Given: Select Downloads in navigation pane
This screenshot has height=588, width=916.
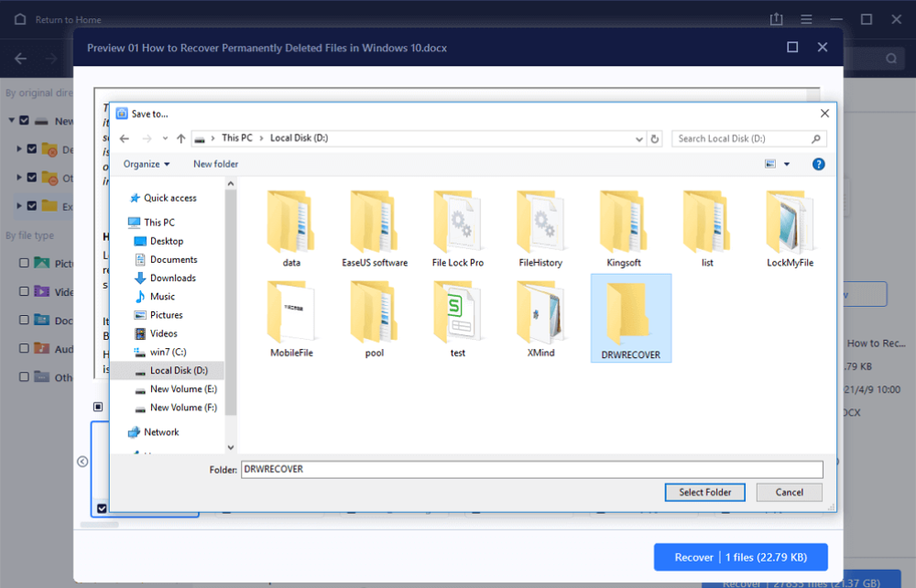Looking at the screenshot, I should pos(165,278).
